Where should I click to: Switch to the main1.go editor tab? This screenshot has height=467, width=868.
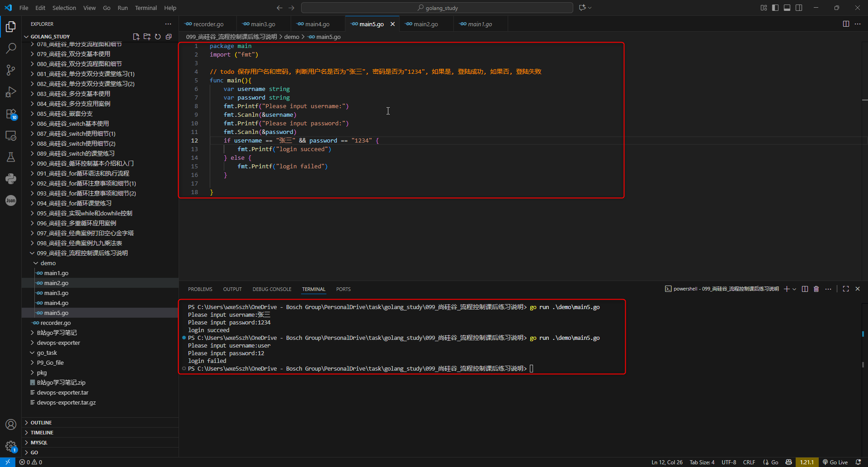pos(480,24)
